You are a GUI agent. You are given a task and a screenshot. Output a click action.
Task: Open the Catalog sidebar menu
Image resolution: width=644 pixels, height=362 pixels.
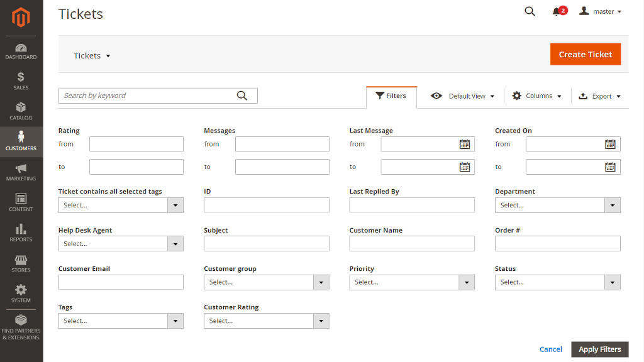click(x=21, y=112)
